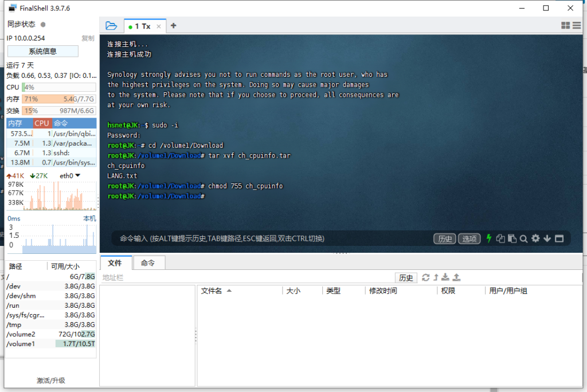Select the /var/packa... process row
The width and height of the screenshot is (587, 392).
click(51, 143)
